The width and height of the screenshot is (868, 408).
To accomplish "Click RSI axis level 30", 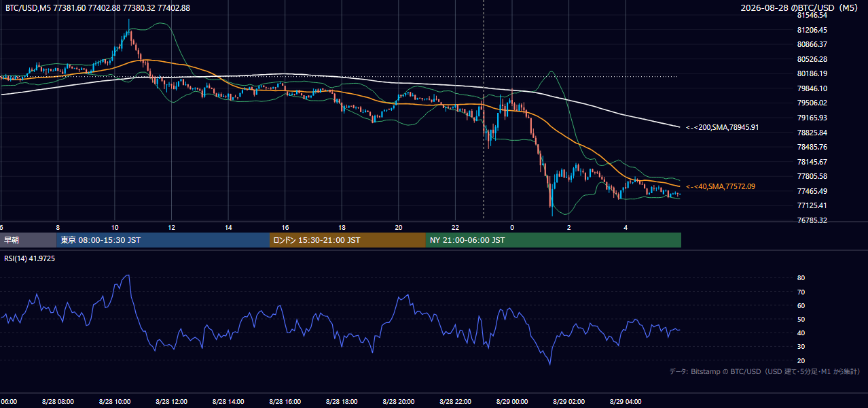I will pyautogui.click(x=801, y=347).
